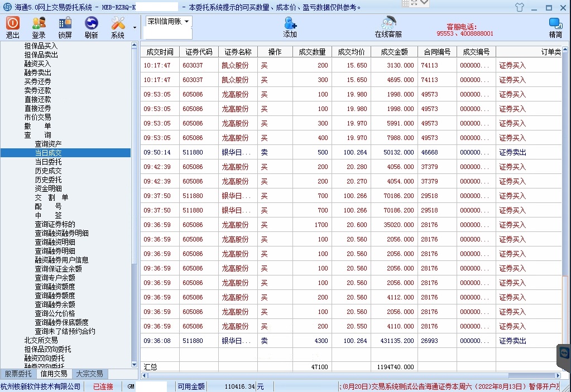Expand the 查询 tree node
Image resolution: width=571 pixels, height=392 pixels.
pos(37,135)
